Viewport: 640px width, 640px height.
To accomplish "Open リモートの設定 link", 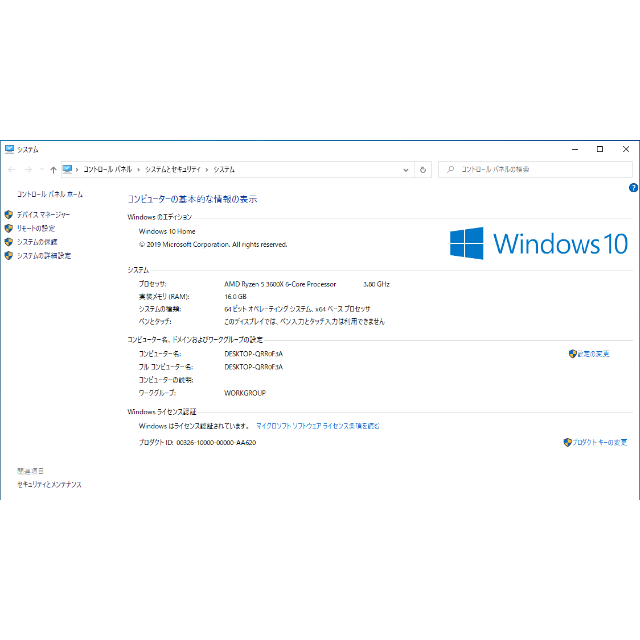I will (x=36, y=228).
